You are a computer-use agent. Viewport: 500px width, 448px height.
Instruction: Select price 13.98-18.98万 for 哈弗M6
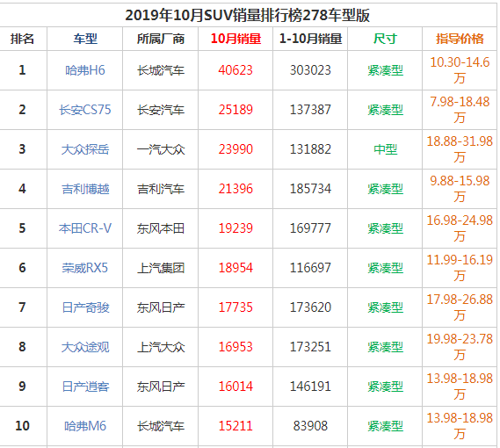(460, 426)
